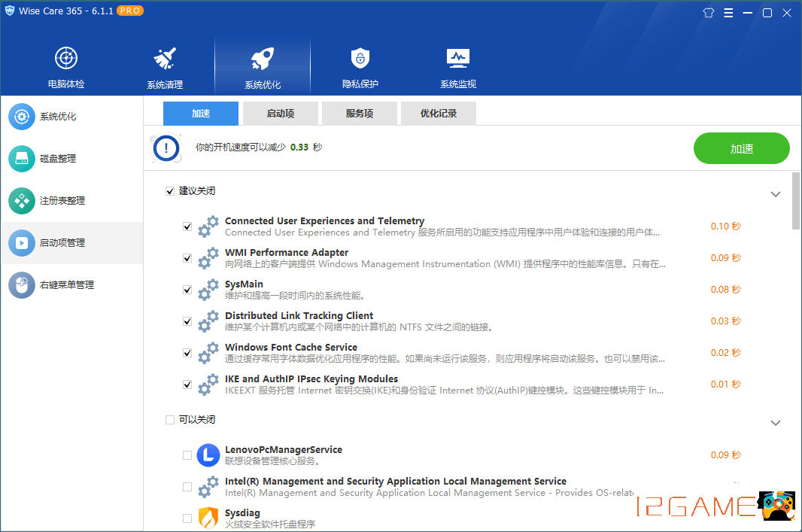The image size is (802, 532).
Task: Uncheck Connected User Experiences and Telemetry
Action: point(187,226)
